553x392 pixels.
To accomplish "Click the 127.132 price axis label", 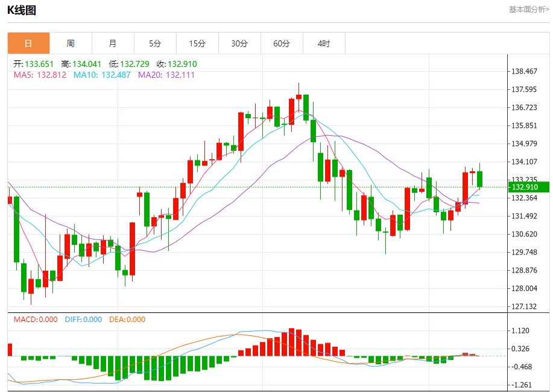I will pyautogui.click(x=524, y=306).
